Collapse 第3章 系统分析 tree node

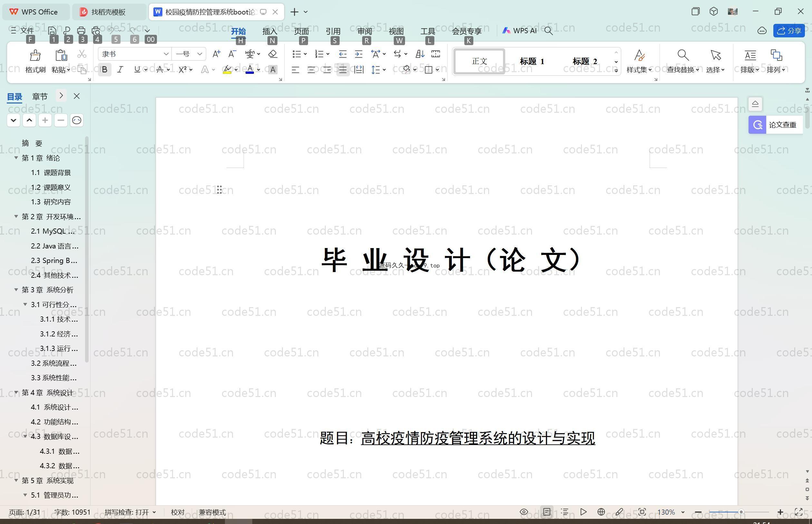[x=16, y=290]
